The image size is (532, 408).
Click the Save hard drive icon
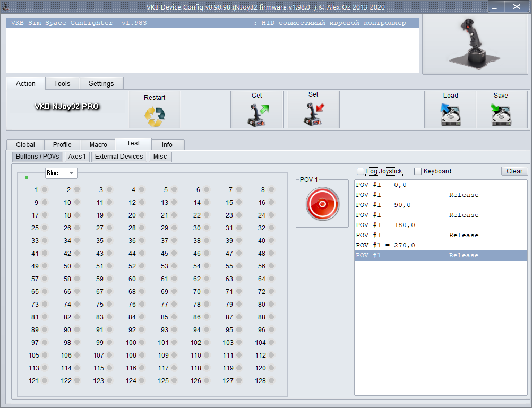tap(501, 115)
